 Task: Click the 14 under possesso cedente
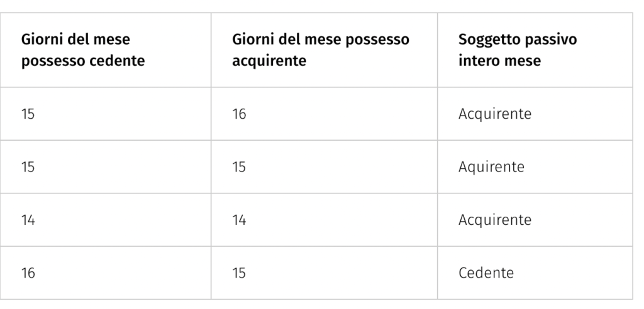(28, 220)
